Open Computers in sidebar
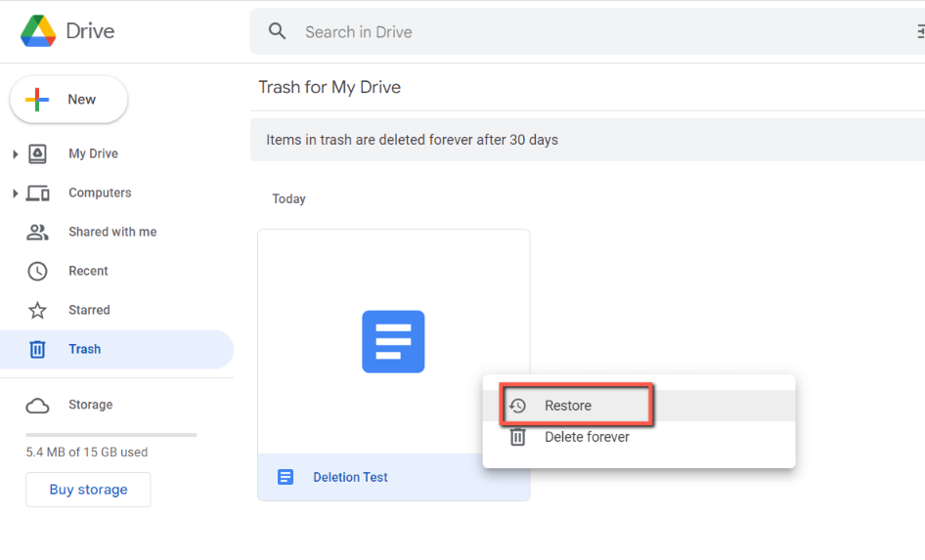The image size is (925, 560). pos(100,193)
